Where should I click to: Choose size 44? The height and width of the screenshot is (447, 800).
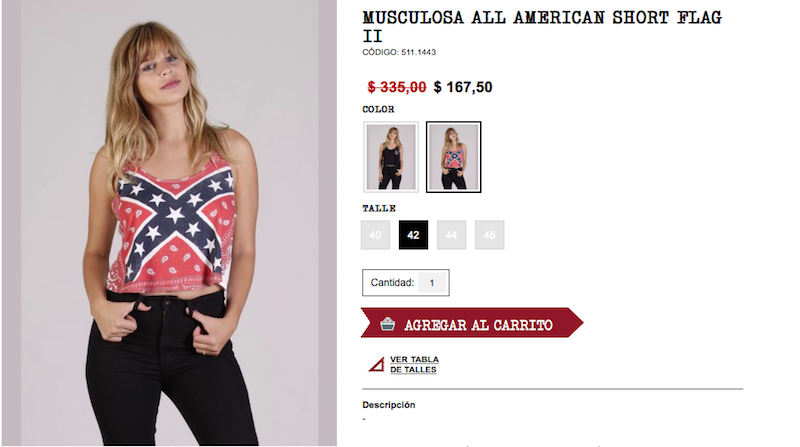pyautogui.click(x=452, y=235)
